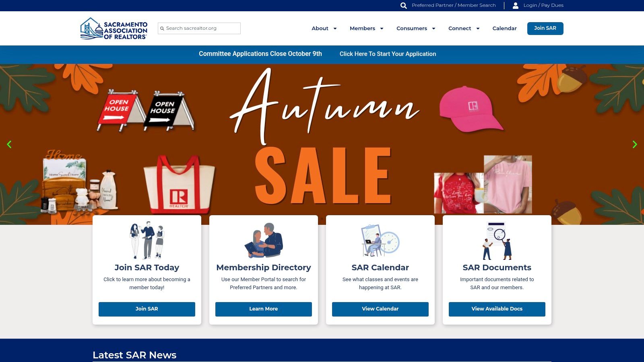Screen dimensions: 644x362
Task: Click the user profile icon near Login
Action: tap(516, 6)
